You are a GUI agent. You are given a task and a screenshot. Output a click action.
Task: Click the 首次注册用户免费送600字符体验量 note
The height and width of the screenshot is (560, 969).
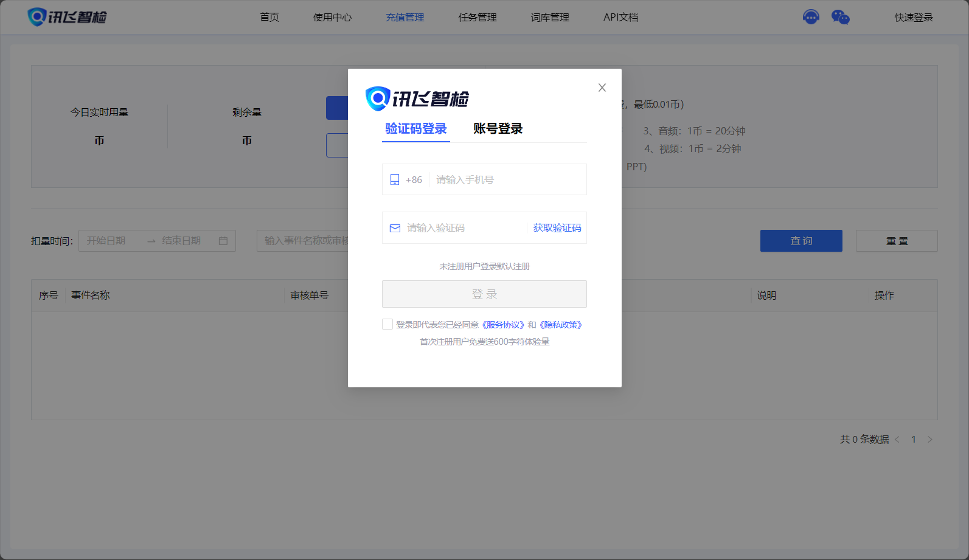pyautogui.click(x=484, y=342)
